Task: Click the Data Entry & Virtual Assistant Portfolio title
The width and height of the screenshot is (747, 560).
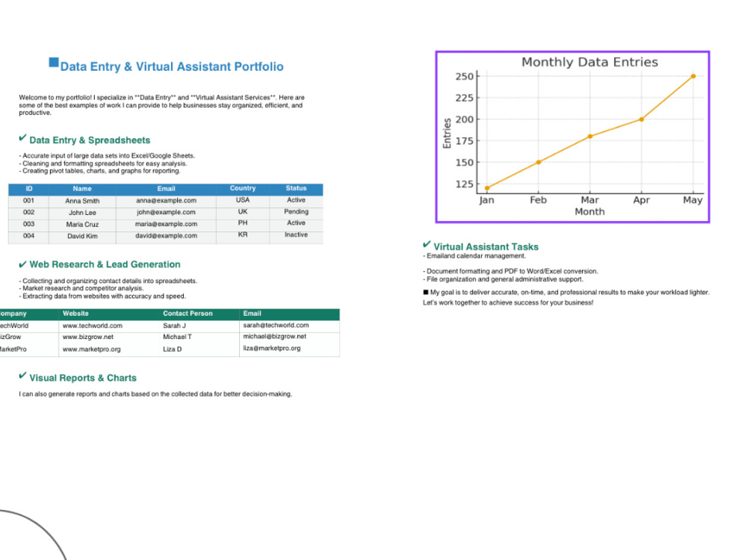Action: coord(172,66)
